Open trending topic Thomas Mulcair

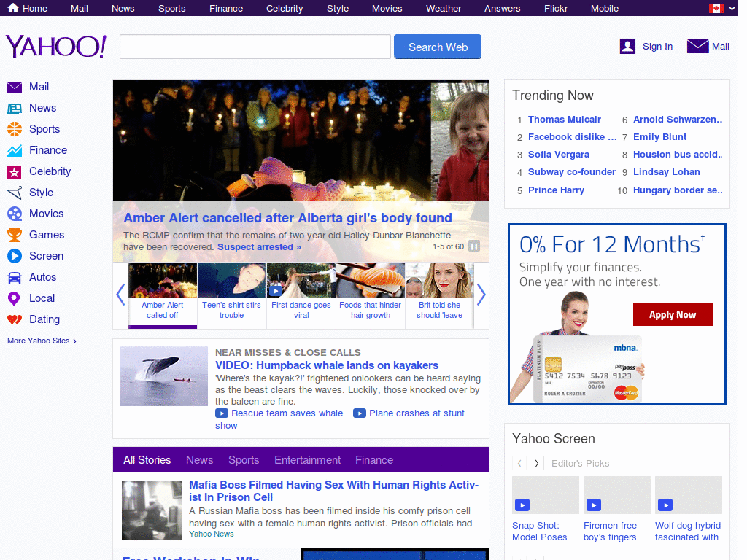[x=564, y=120]
